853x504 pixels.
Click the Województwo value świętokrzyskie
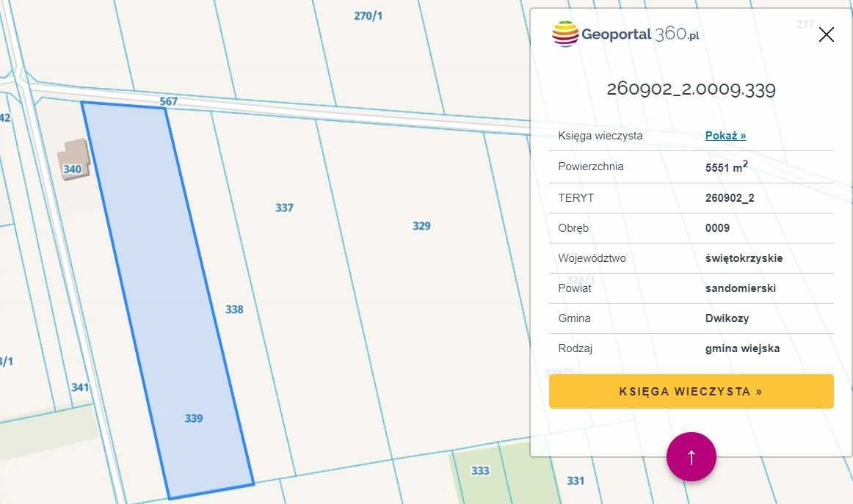744,258
